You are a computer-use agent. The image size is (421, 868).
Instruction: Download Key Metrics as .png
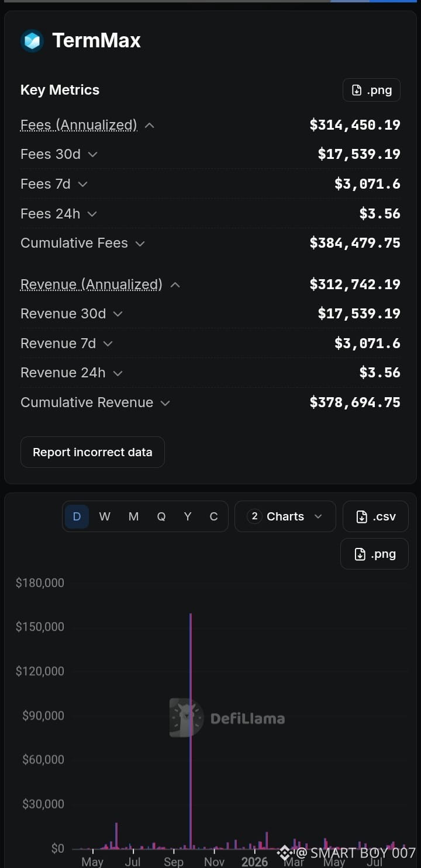[x=371, y=90]
